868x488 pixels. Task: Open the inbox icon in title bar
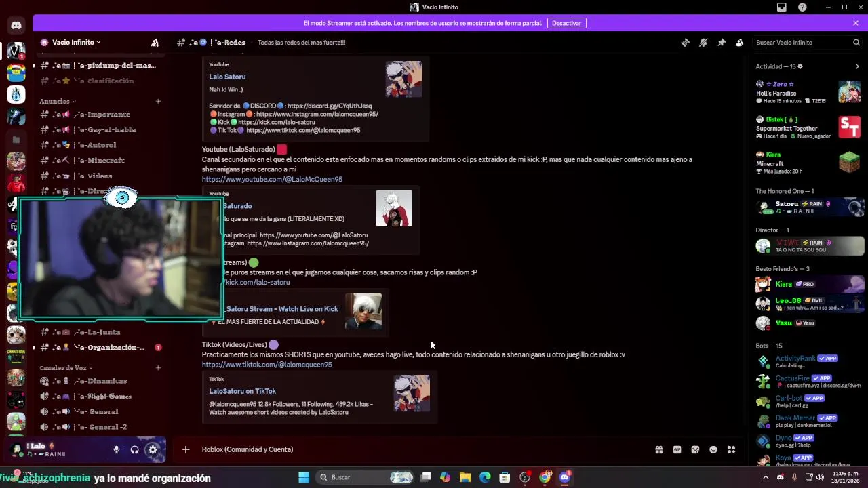pos(782,7)
